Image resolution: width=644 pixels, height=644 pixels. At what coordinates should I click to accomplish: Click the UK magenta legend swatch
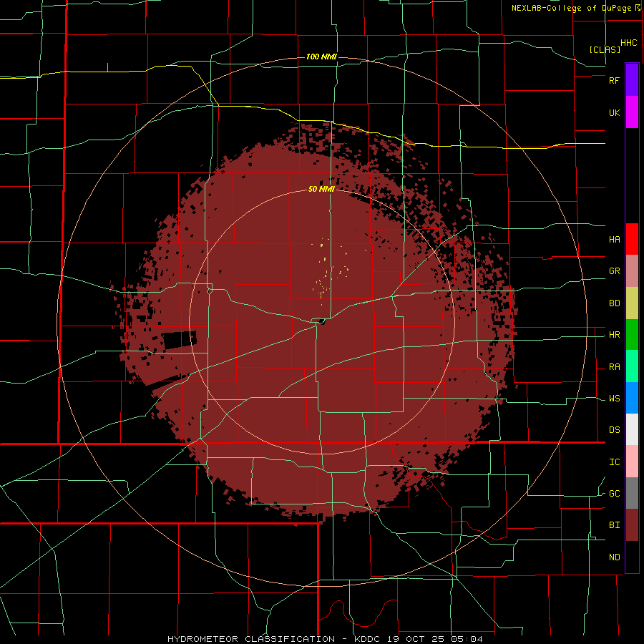pyautogui.click(x=632, y=112)
